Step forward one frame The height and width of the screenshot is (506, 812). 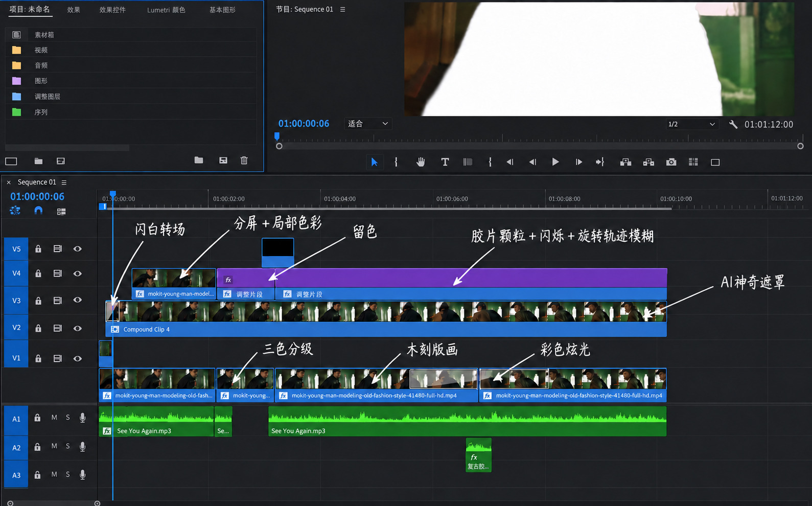tap(578, 162)
